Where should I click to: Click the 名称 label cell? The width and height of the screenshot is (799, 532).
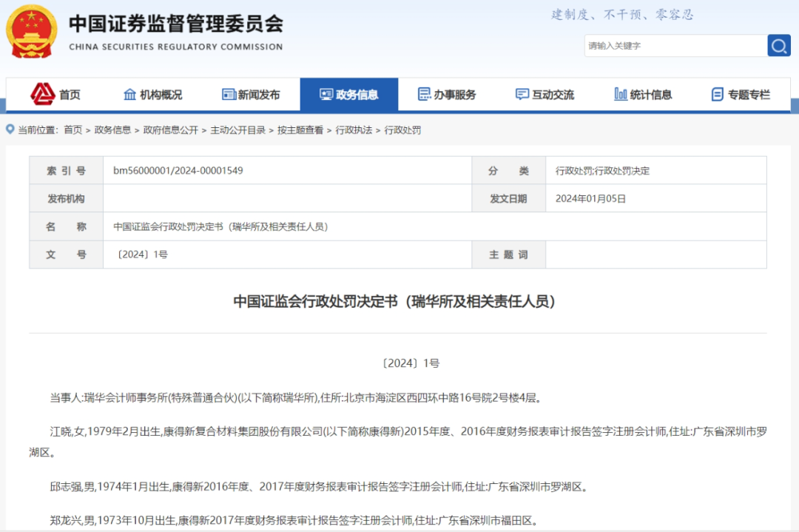(x=67, y=226)
